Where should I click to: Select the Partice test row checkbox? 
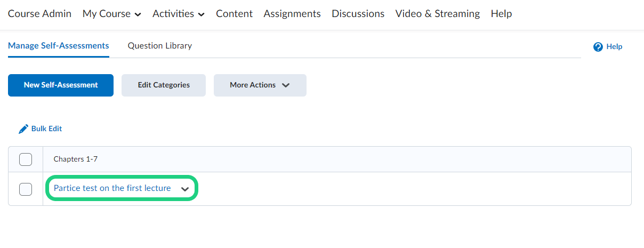tap(26, 189)
